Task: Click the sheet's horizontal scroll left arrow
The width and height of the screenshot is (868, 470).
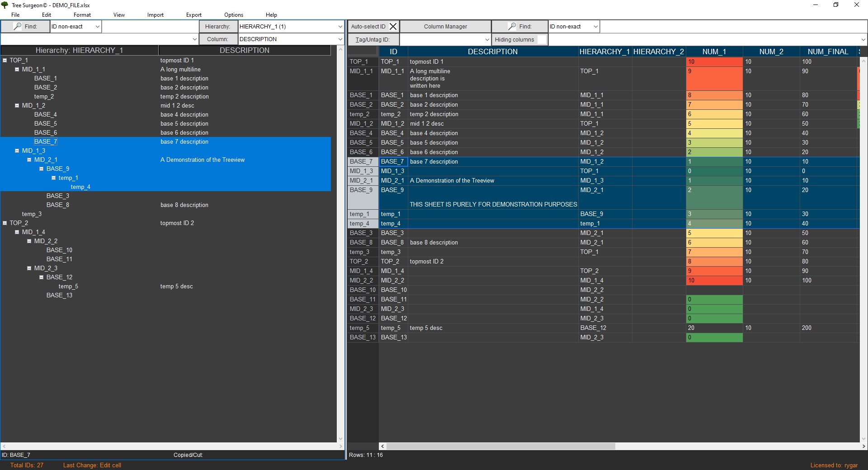Action: click(x=382, y=446)
